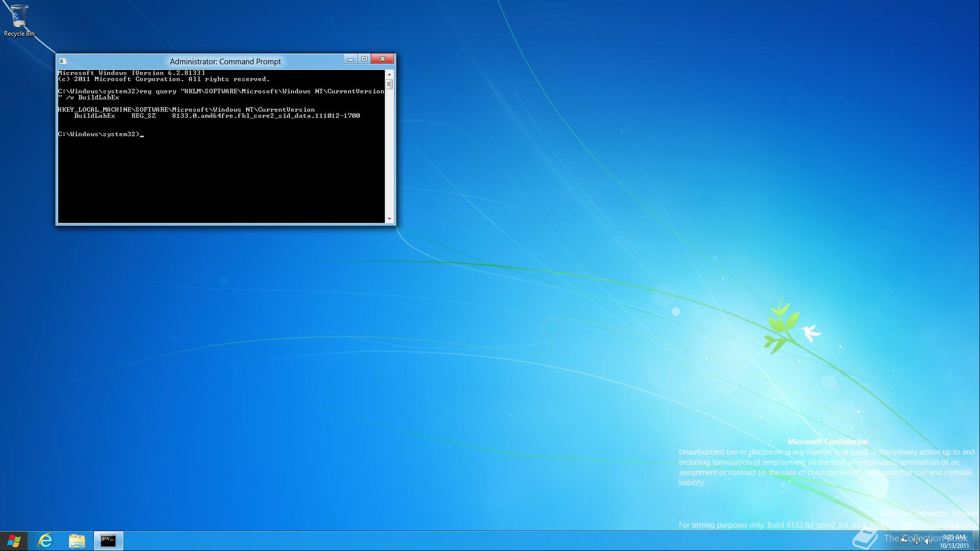This screenshot has width=980, height=551.
Task: Maximize the Command Prompt window
Action: 364,59
